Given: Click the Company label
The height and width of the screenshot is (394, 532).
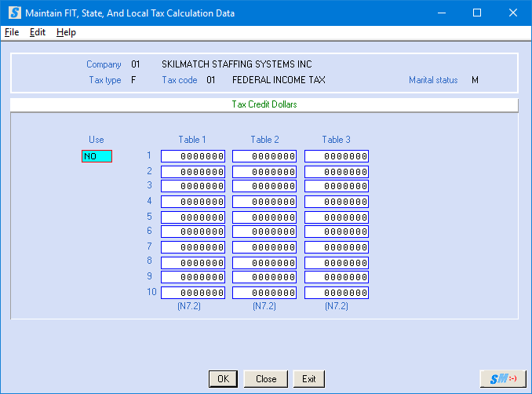Looking at the screenshot, I should (104, 64).
